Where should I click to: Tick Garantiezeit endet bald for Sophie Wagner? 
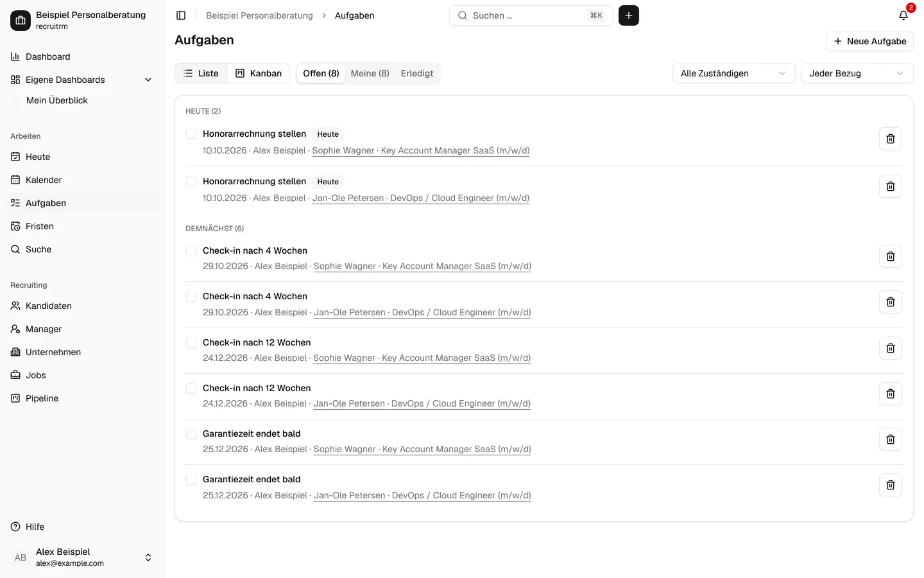(191, 434)
